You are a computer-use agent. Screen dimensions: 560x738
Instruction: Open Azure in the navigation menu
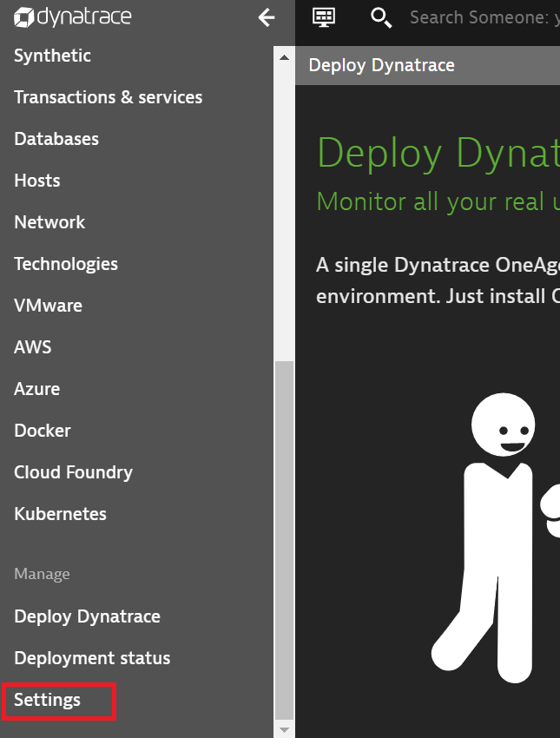(36, 389)
